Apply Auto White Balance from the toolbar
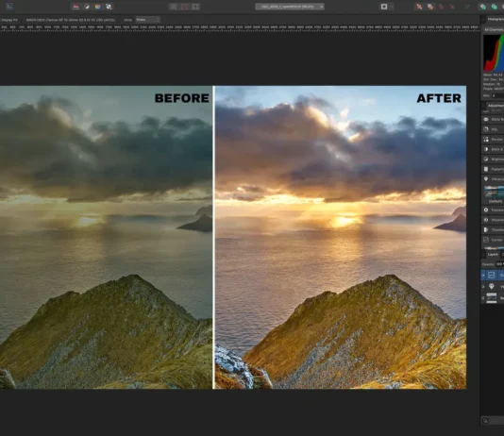 (109, 7)
